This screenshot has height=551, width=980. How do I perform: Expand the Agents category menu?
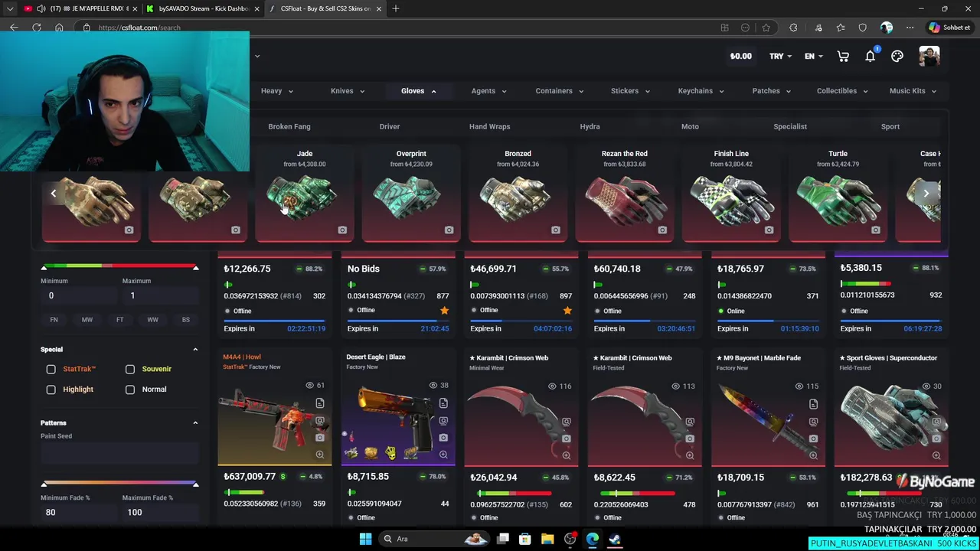[489, 91]
